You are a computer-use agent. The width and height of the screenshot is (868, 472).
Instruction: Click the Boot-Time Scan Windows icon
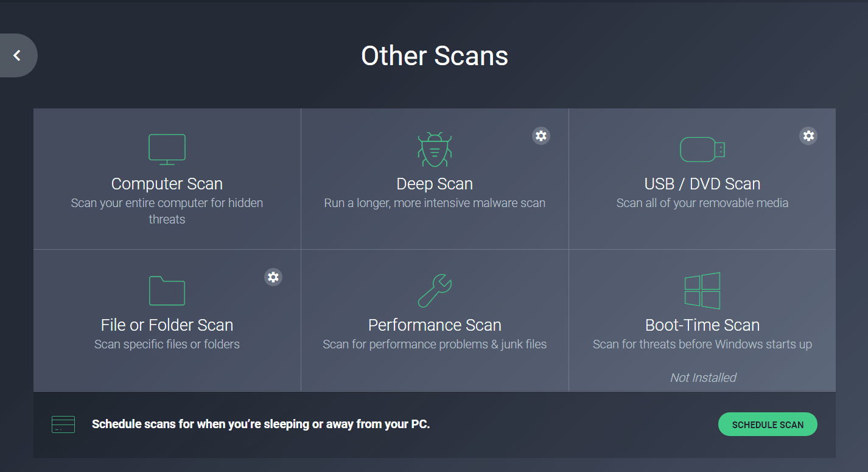click(702, 291)
